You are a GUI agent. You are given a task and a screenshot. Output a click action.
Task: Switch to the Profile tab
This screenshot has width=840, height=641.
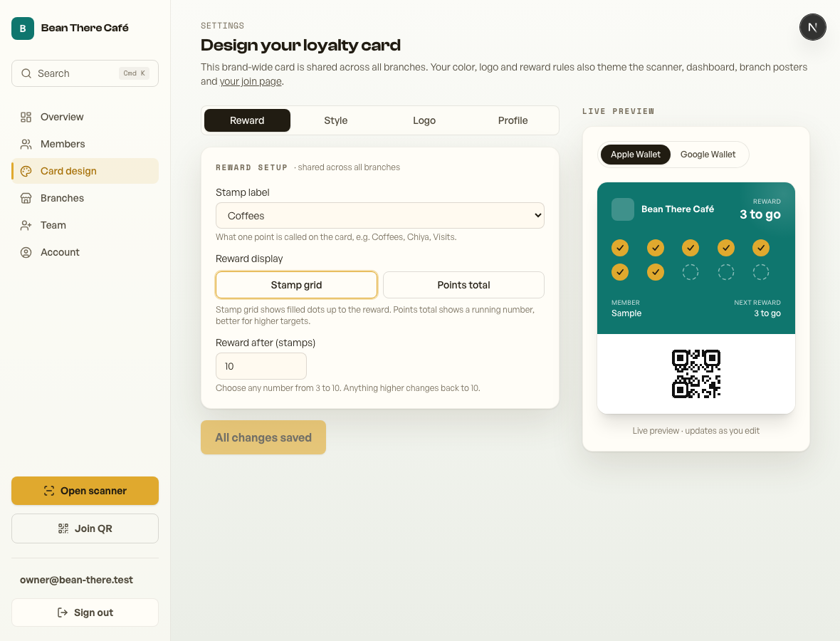513,120
